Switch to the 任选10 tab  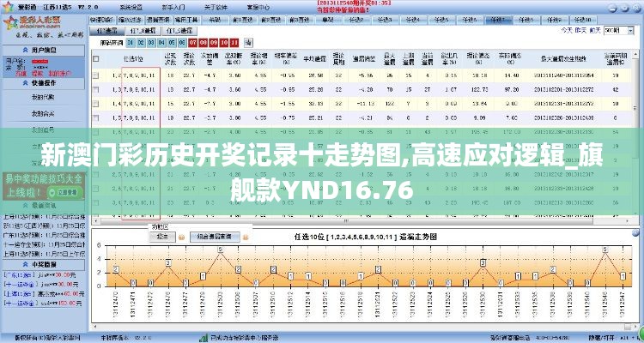(x=584, y=20)
